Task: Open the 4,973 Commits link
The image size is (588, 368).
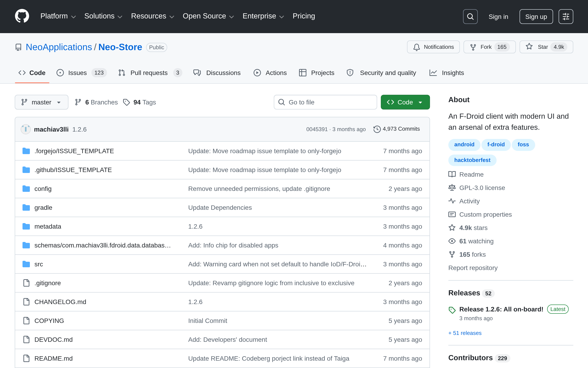Action: coord(396,129)
